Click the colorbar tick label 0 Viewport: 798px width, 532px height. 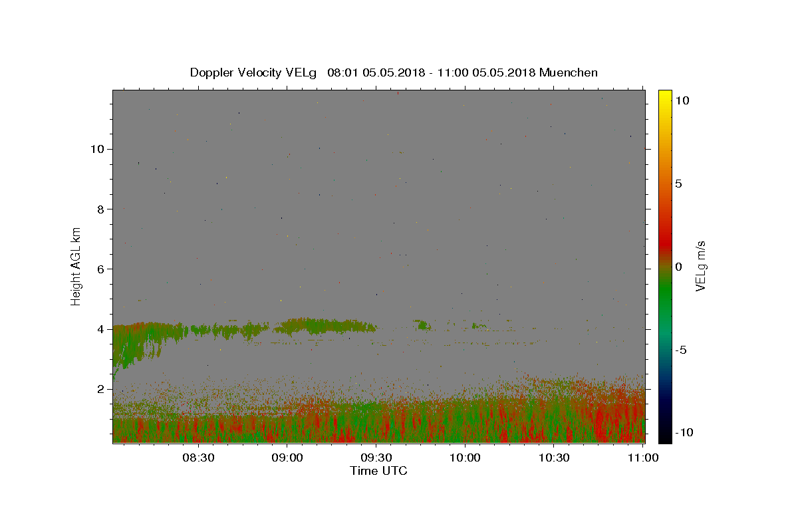point(678,267)
